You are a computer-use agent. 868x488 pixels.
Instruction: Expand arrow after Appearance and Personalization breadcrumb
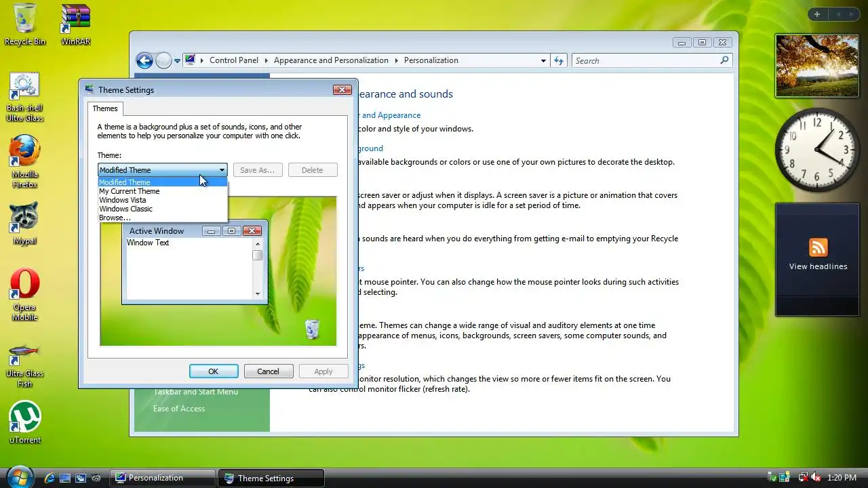click(396, 60)
